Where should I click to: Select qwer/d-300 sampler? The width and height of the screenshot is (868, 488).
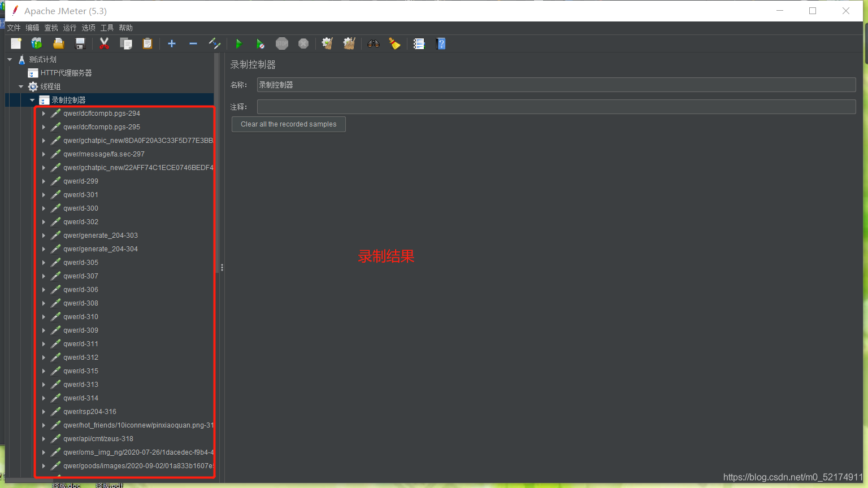click(81, 208)
